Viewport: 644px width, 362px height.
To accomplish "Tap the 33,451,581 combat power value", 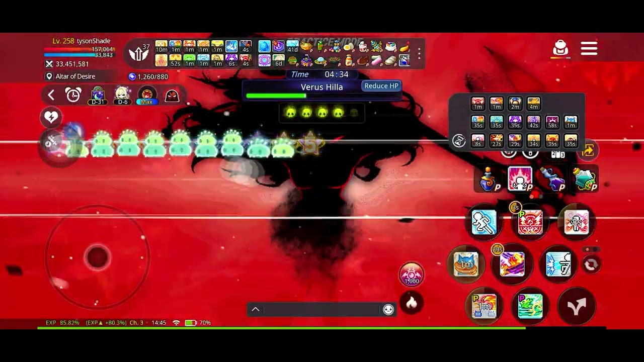I will click(72, 64).
